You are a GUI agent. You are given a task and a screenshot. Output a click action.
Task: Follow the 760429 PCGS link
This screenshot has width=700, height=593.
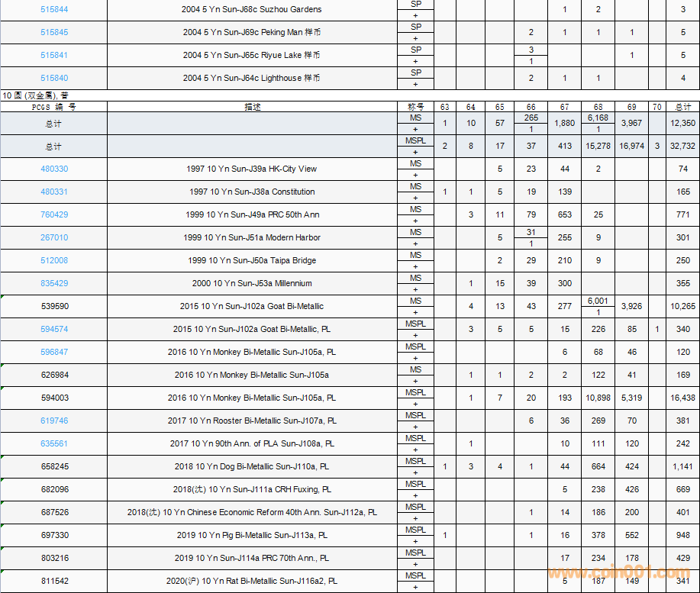pos(53,214)
